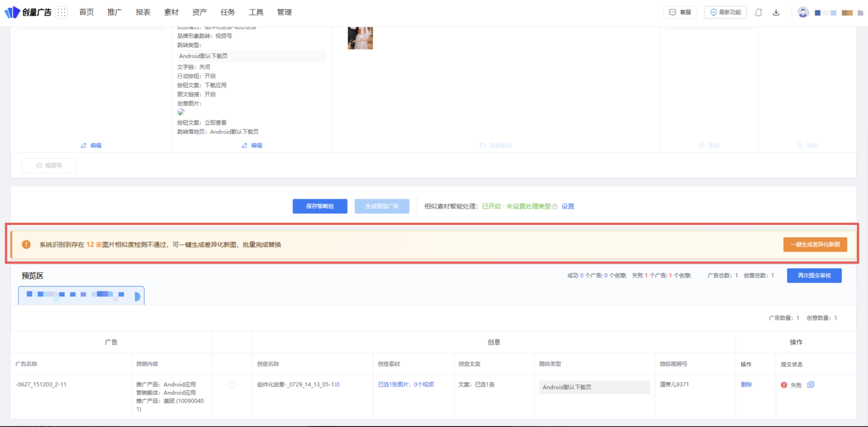Click 文案：已选1条 cell
868x427 pixels.
coord(476,385)
